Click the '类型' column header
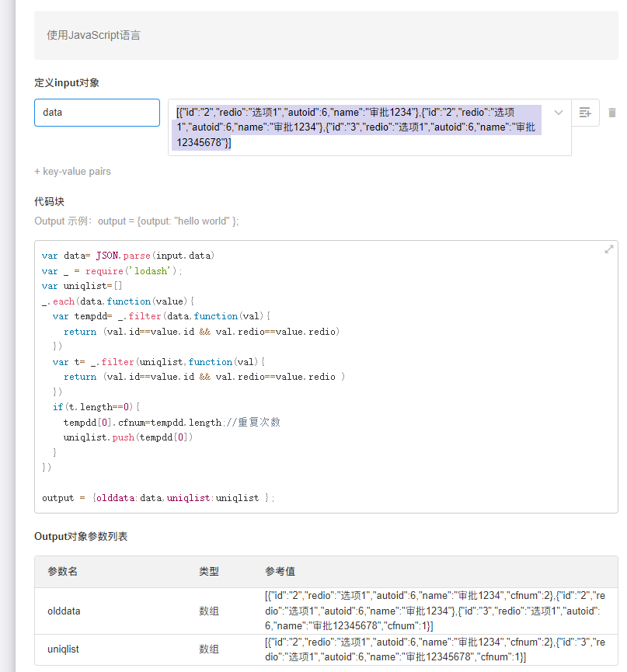The width and height of the screenshot is (627, 672). click(209, 572)
